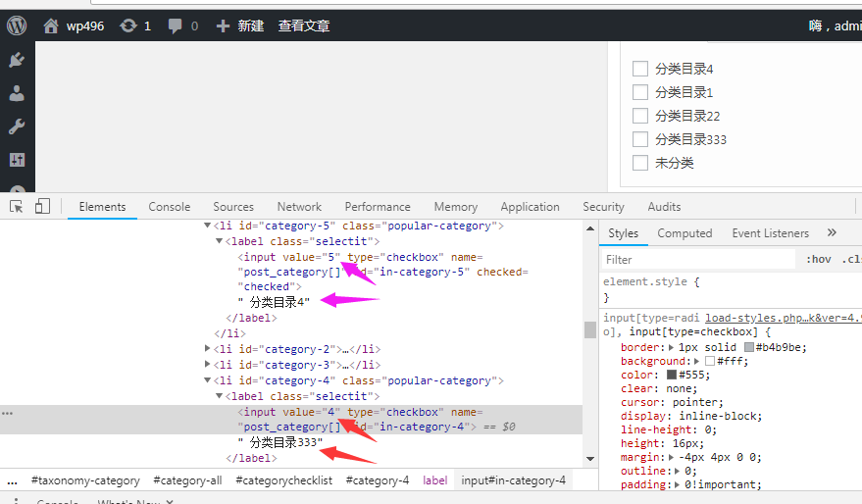This screenshot has height=504, width=862.
Task: Show more Styles pane tabs chevron
Action: (x=832, y=232)
